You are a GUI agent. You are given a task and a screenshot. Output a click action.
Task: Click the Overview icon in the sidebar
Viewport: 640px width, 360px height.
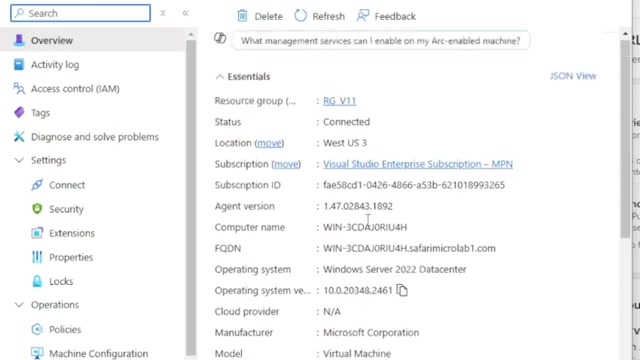click(19, 40)
